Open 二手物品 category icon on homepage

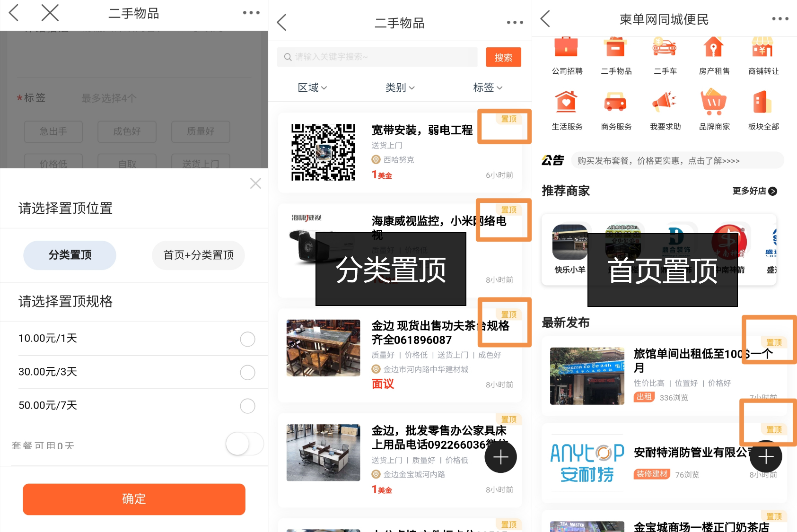616,47
